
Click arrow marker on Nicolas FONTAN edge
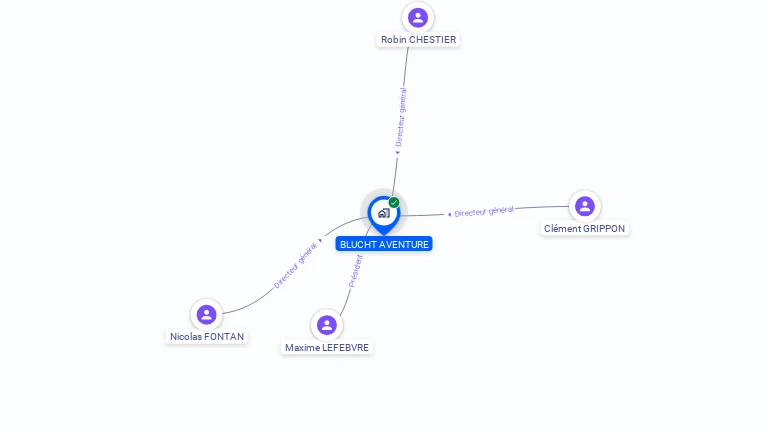(x=320, y=240)
